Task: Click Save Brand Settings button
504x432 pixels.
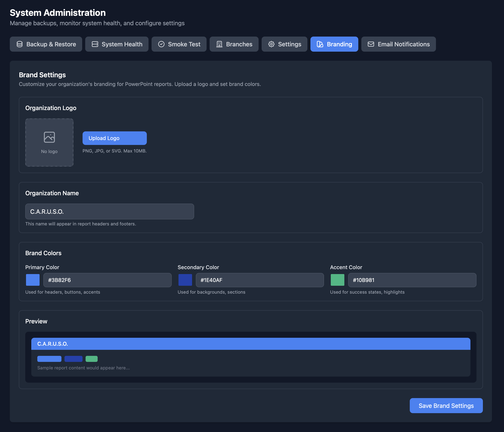Action: [446, 406]
